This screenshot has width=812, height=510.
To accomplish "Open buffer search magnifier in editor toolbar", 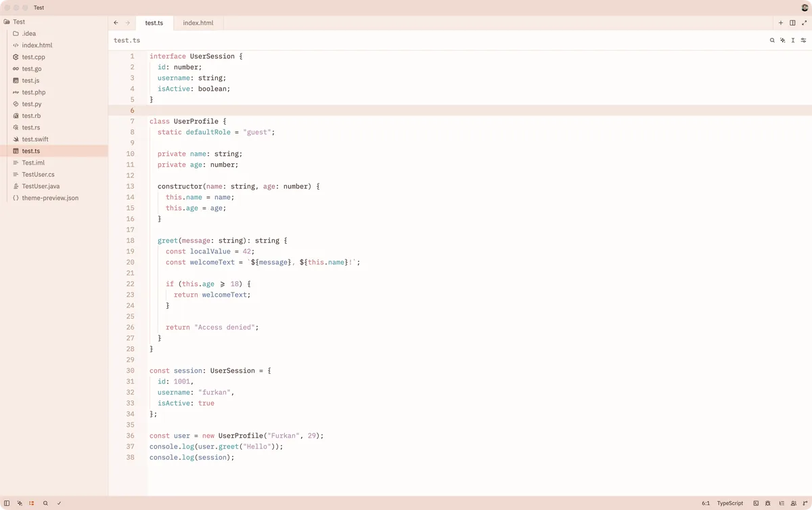I will [x=772, y=41].
